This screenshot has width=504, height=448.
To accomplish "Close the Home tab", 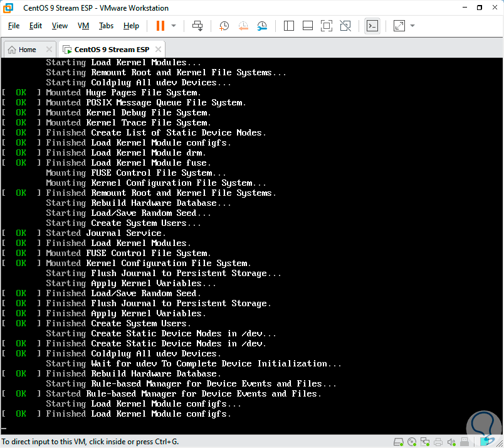I will tap(49, 49).
